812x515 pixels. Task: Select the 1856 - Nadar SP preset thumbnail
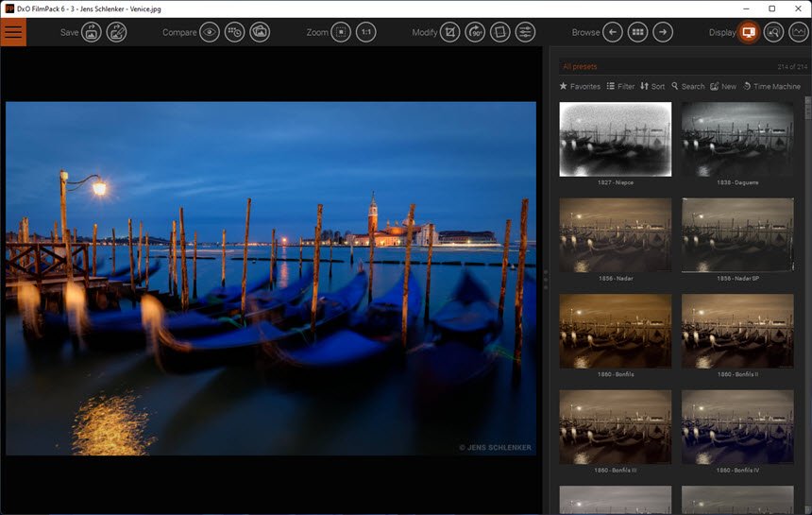tap(737, 234)
